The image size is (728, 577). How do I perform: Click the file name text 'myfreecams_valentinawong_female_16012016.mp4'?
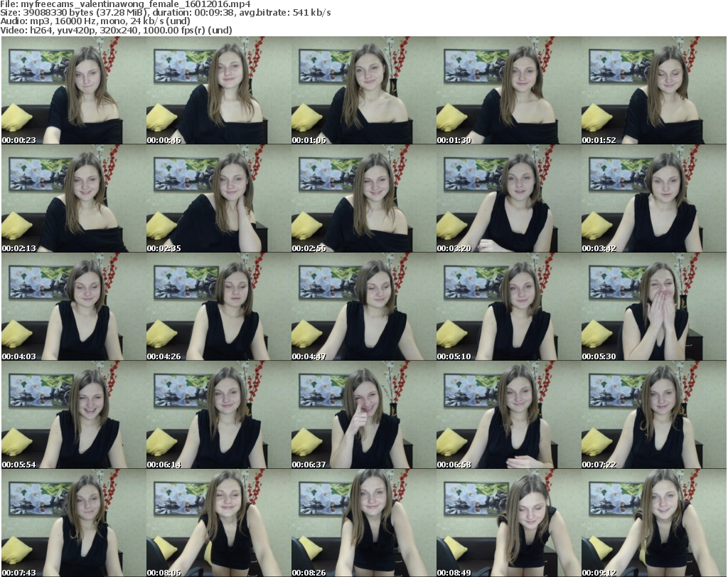pyautogui.click(x=136, y=4)
